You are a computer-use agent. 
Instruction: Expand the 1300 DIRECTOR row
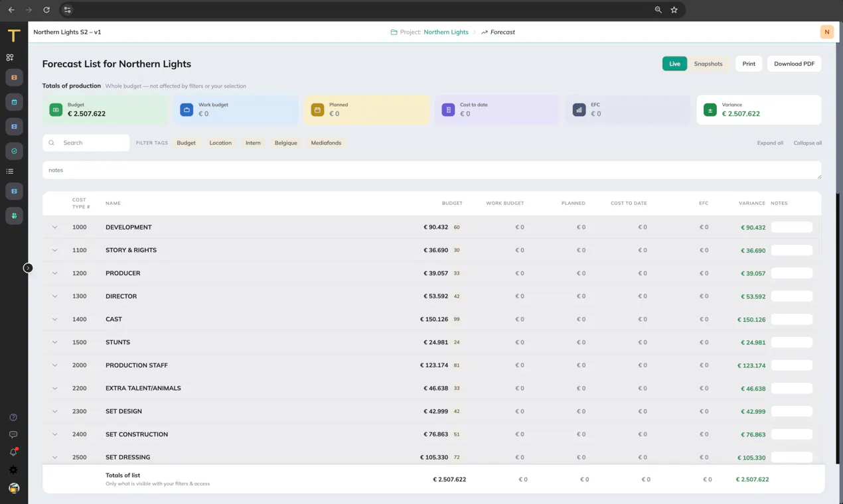point(55,296)
